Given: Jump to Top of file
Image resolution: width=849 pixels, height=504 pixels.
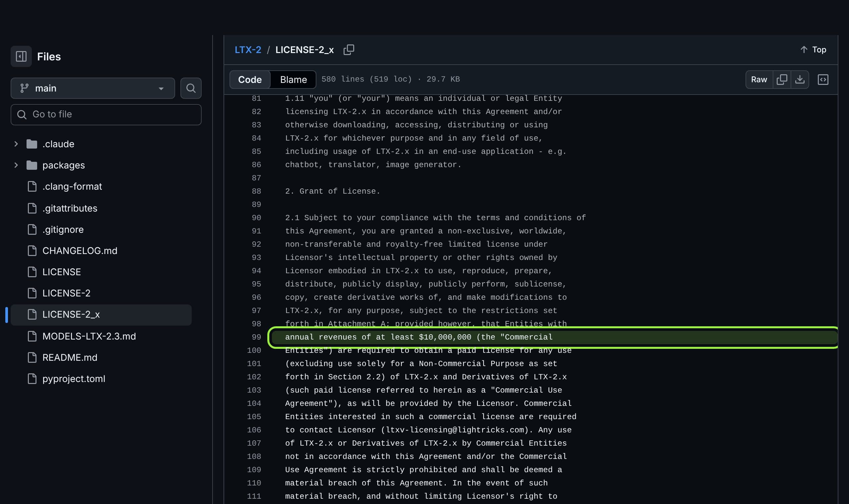Looking at the screenshot, I should click(813, 50).
